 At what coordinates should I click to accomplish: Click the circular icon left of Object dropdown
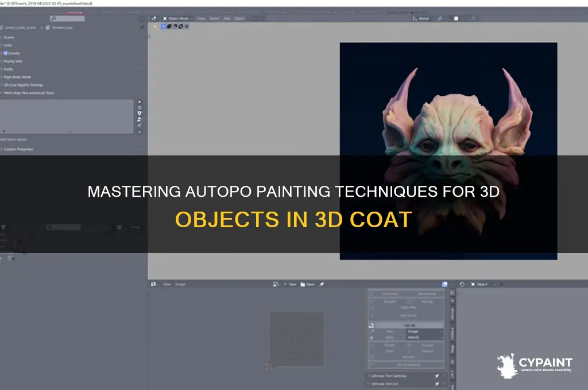(x=462, y=284)
